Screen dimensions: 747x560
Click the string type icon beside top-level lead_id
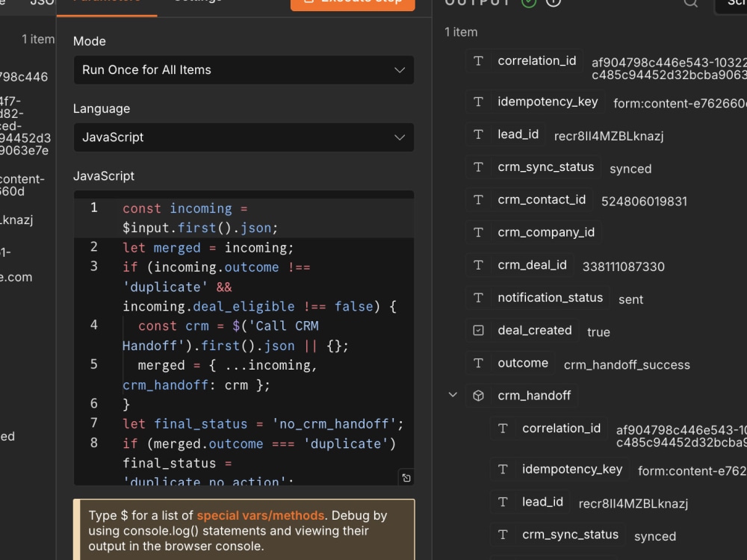pyautogui.click(x=478, y=134)
